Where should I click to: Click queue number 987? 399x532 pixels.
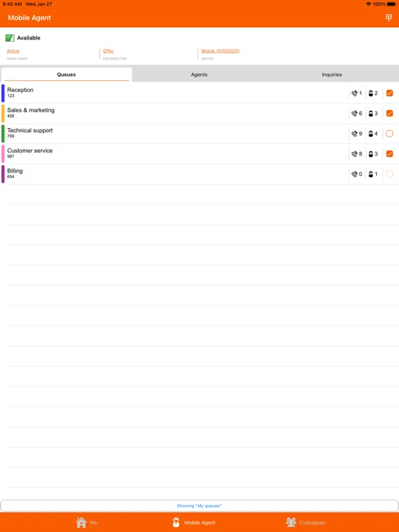coord(11,157)
